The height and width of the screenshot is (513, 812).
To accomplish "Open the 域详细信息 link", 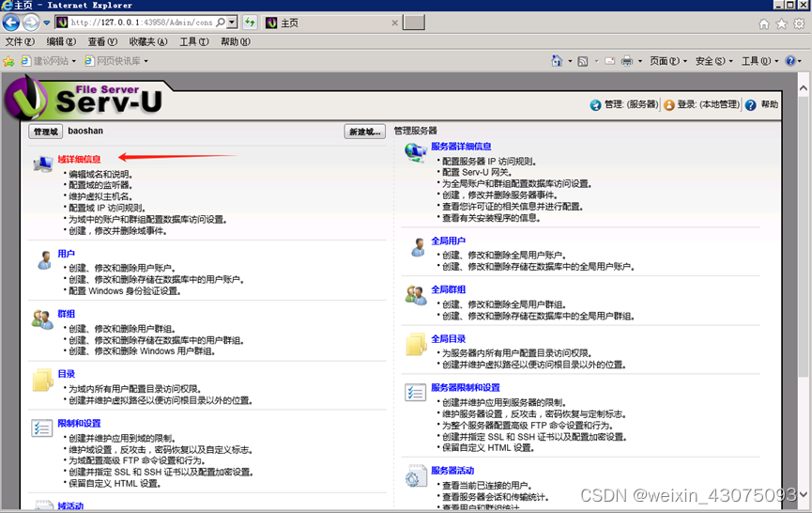I will [79, 159].
